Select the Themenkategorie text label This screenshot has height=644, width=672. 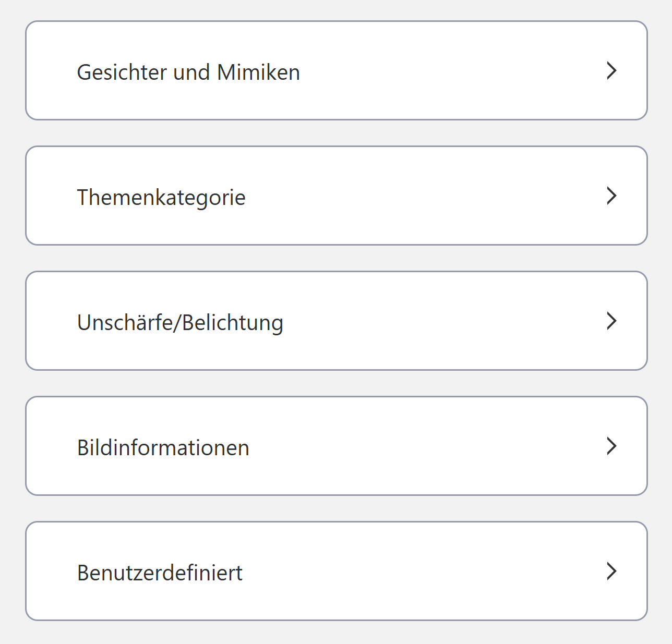[161, 197]
